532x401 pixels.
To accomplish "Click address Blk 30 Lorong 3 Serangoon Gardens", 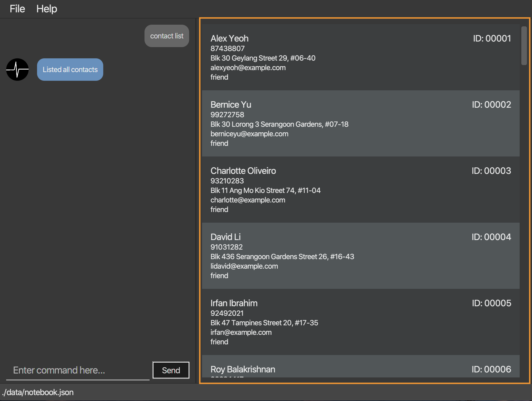I will (x=279, y=124).
